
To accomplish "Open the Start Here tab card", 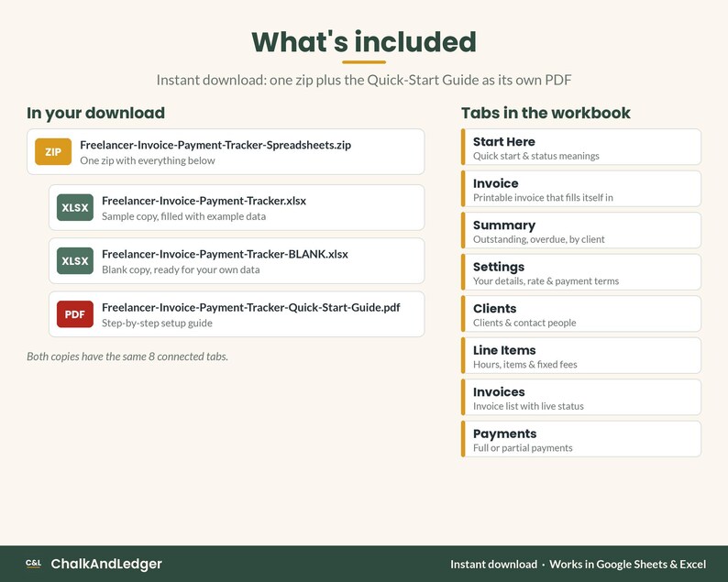I will pos(580,148).
